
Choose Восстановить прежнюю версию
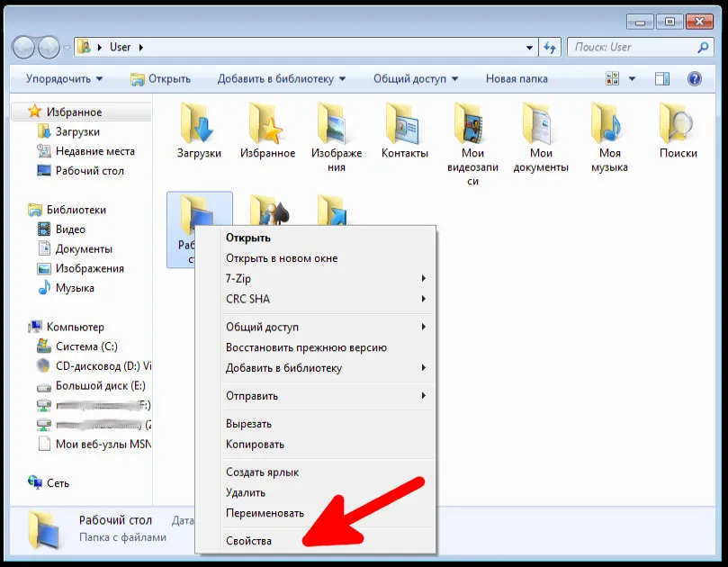click(x=328, y=347)
